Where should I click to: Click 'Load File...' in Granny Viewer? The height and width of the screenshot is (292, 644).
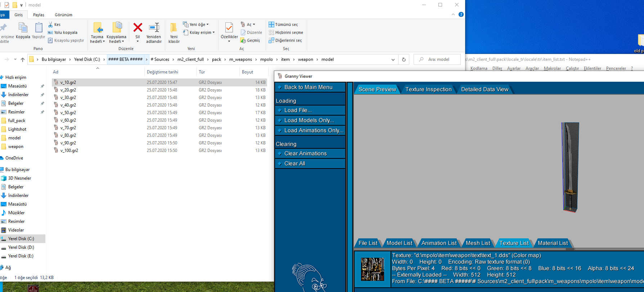(310, 110)
